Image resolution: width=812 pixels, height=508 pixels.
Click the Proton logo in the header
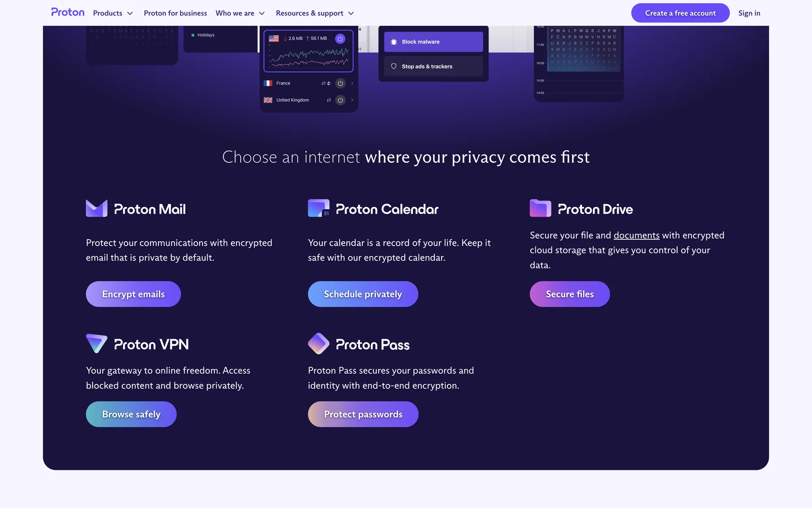click(68, 13)
